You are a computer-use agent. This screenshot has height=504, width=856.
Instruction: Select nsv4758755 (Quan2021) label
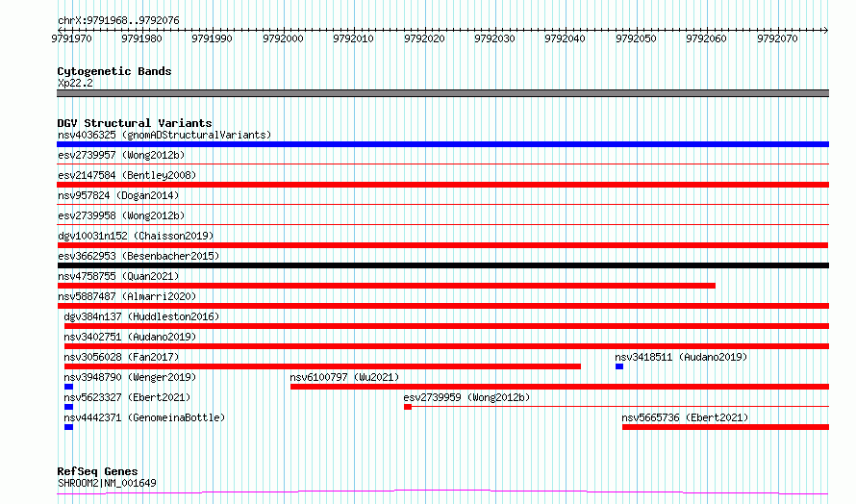118,276
